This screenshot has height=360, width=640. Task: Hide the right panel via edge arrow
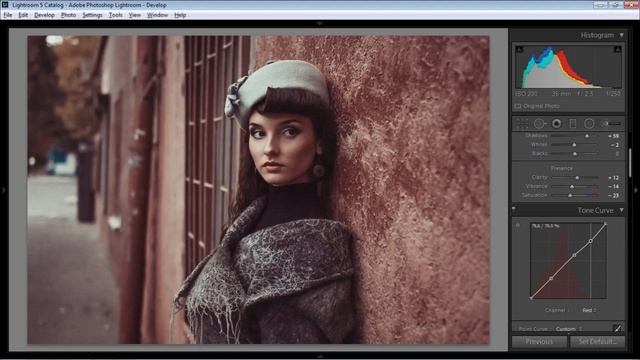(x=636, y=190)
